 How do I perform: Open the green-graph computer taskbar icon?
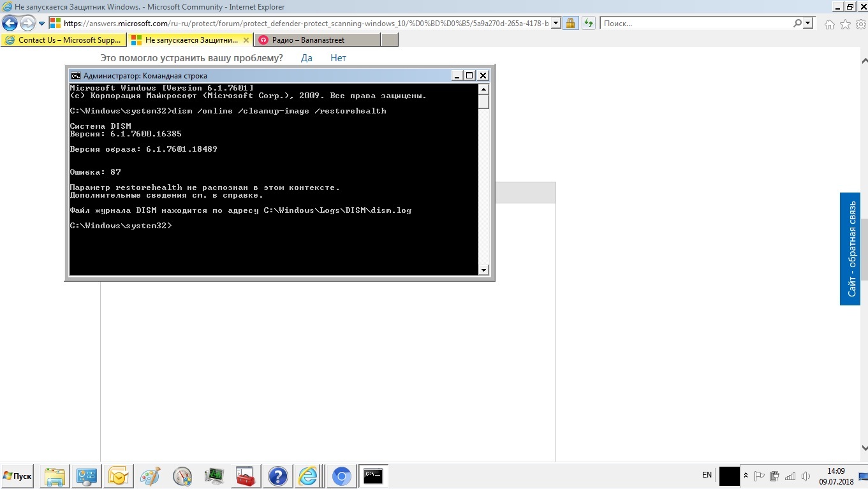click(x=214, y=476)
